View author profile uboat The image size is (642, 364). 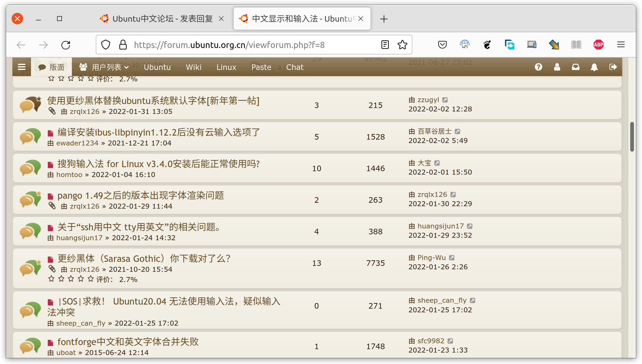click(66, 353)
